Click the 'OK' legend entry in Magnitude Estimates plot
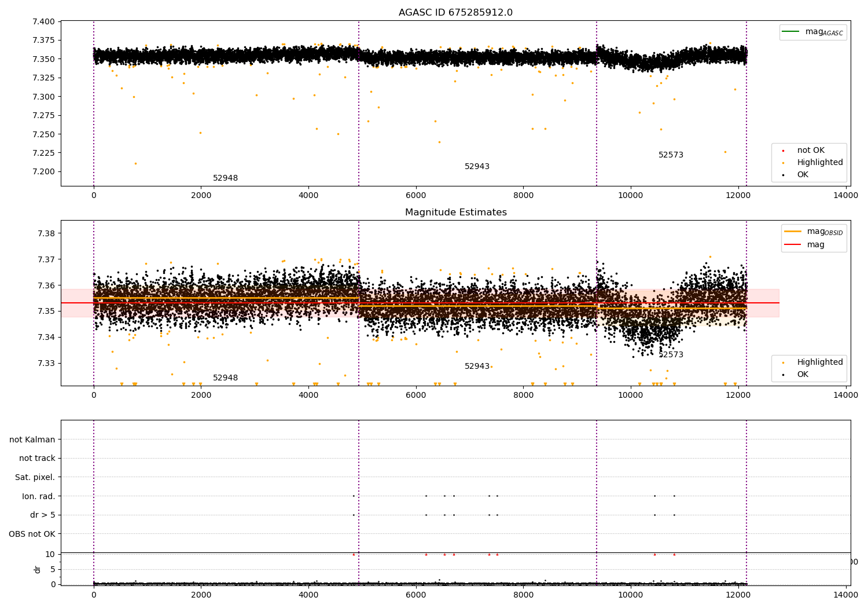 [x=795, y=375]
